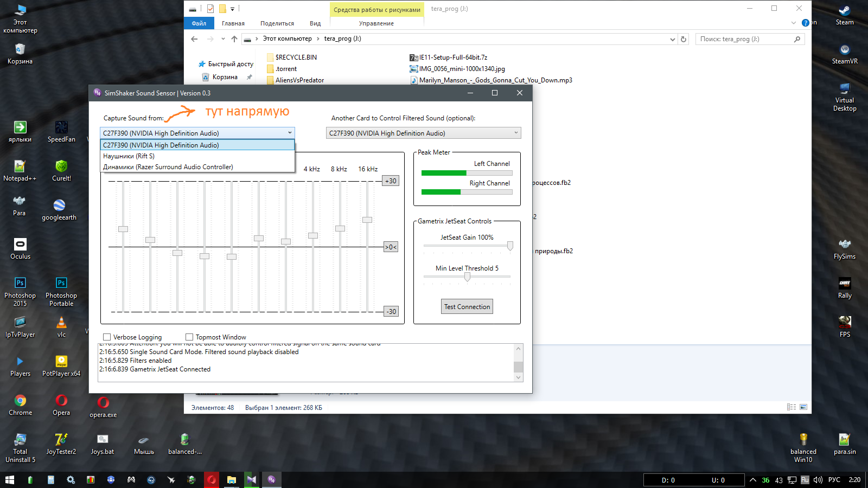Choose Наушники (Rift S) capture device

click(x=197, y=156)
